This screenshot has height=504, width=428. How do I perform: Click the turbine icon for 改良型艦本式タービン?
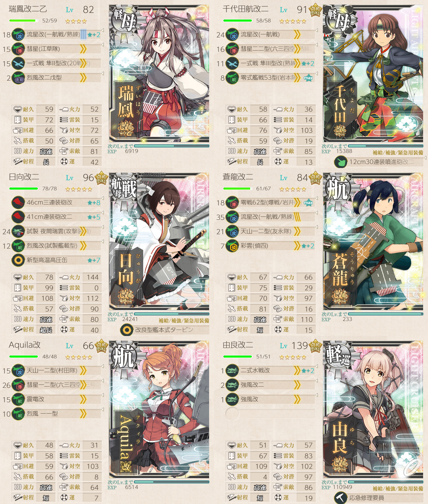pyautogui.click(x=127, y=330)
